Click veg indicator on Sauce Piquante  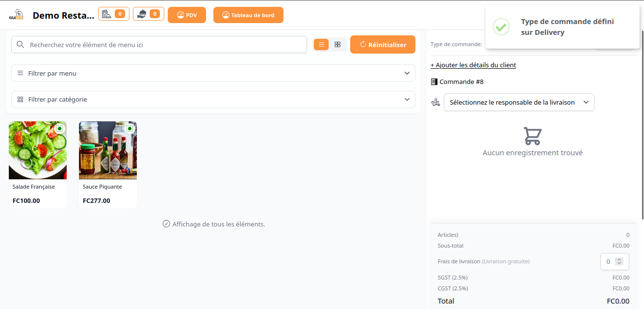[129, 129]
